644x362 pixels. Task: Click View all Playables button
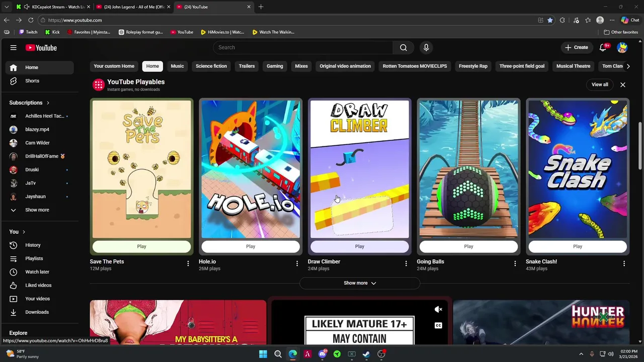click(600, 84)
